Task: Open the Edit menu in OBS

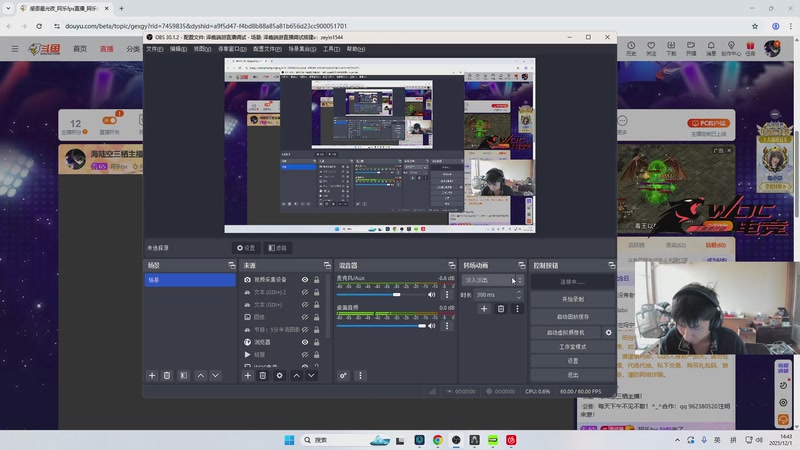Action: 178,49
